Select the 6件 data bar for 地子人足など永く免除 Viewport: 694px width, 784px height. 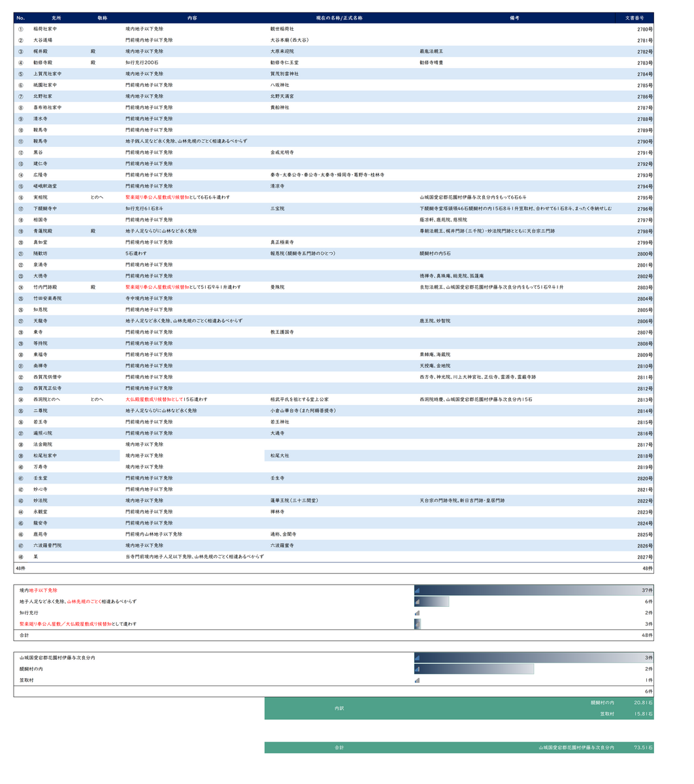pos(432,602)
